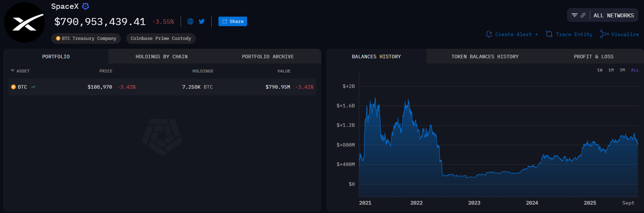Open SpaceX website via globe icon
This screenshot has height=213, width=644.
tap(190, 22)
